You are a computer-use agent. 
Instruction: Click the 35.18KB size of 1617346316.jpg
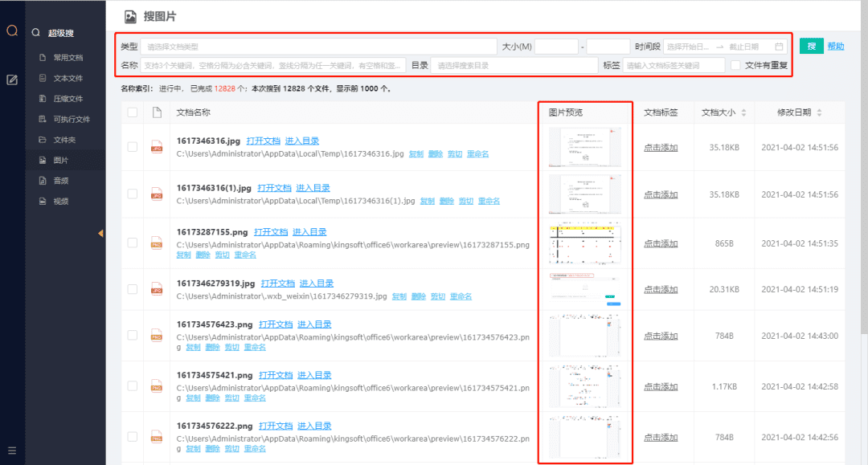point(724,148)
